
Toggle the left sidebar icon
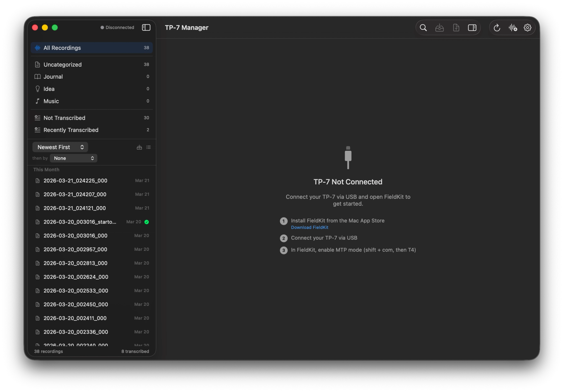146,27
